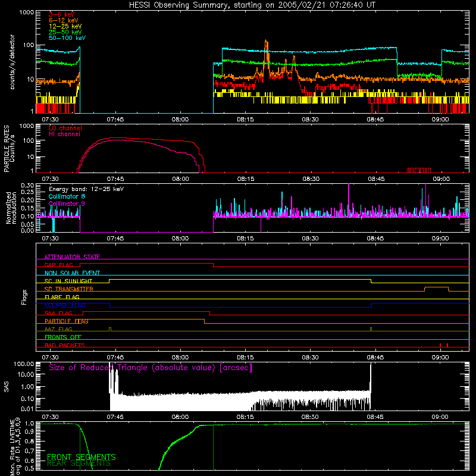
Task: Click the red BAD PACKETS spikes near 09:00
Action: click(443, 345)
